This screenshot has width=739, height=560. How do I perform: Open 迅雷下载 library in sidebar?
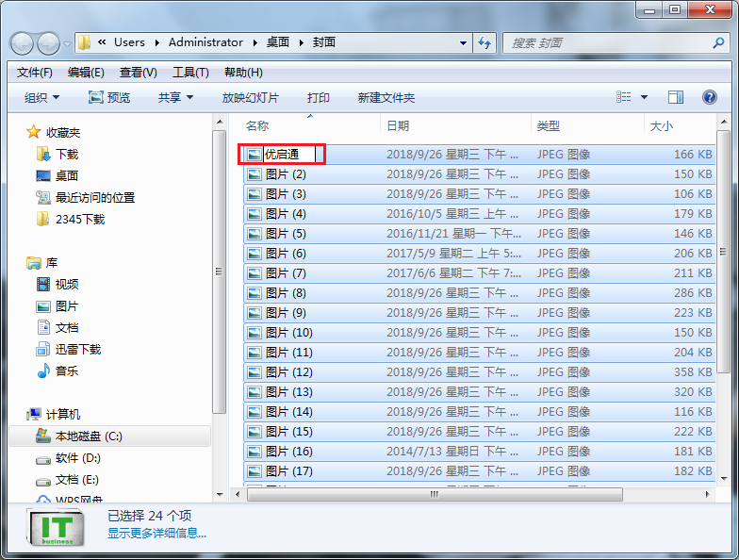(77, 349)
